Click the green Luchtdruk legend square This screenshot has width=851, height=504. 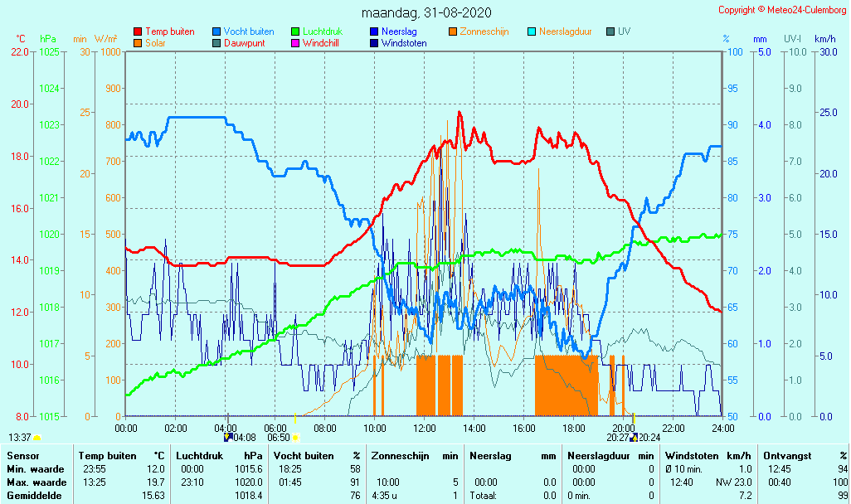[295, 32]
